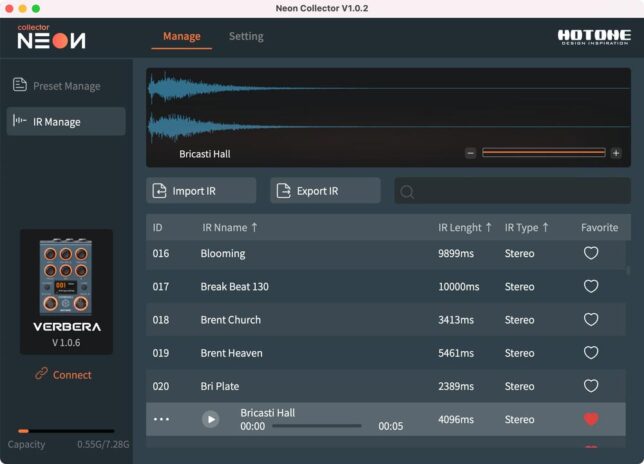Select IR Manage in the sidebar
The height and width of the screenshot is (464, 644).
pos(66,122)
